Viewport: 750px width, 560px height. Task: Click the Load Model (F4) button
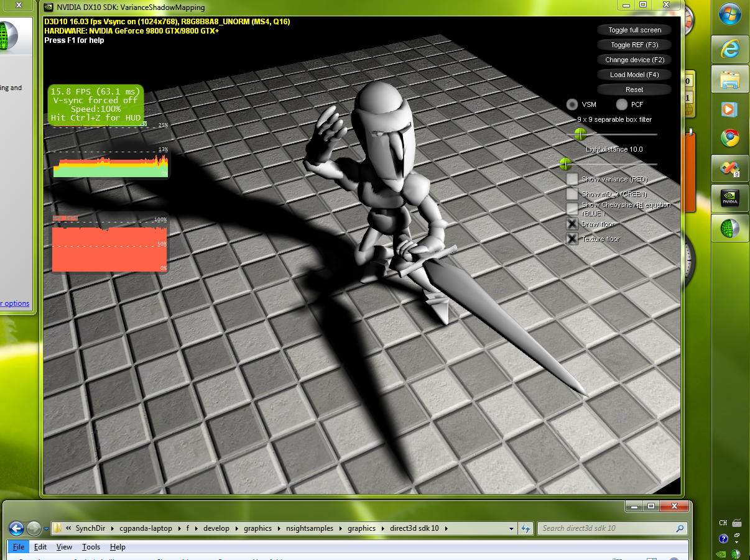click(634, 75)
